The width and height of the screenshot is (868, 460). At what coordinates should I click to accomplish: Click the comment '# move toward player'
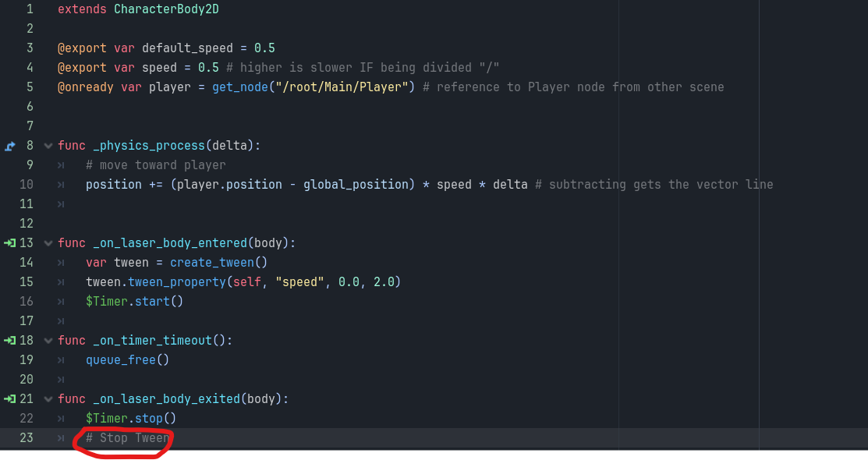pyautogui.click(x=155, y=165)
